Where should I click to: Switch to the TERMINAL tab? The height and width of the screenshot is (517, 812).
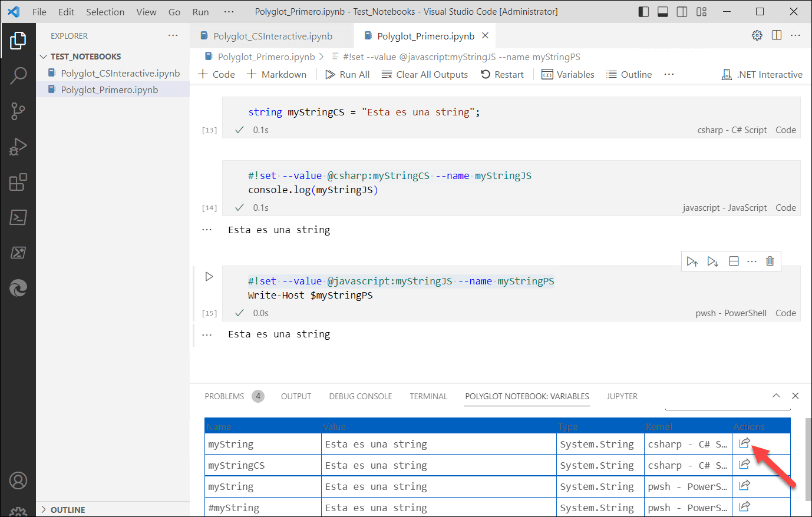pyautogui.click(x=428, y=396)
